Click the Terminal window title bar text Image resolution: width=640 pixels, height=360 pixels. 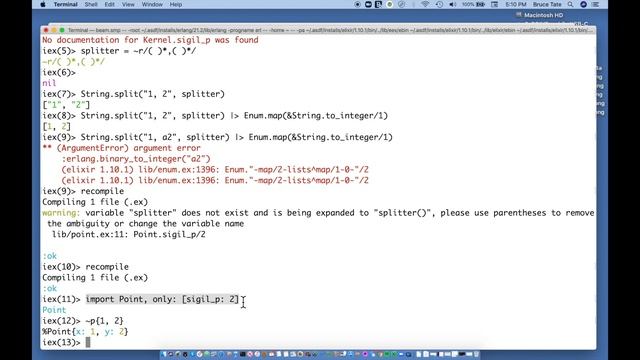(x=329, y=30)
